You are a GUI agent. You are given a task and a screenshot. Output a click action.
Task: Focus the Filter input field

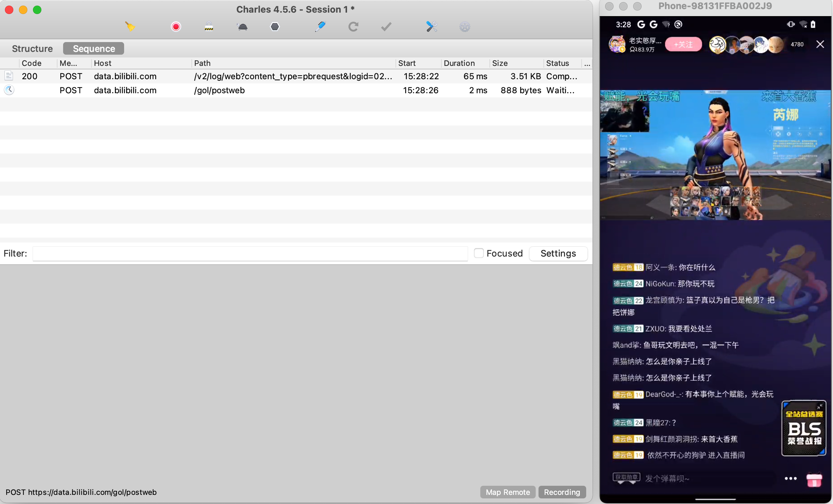coord(250,253)
